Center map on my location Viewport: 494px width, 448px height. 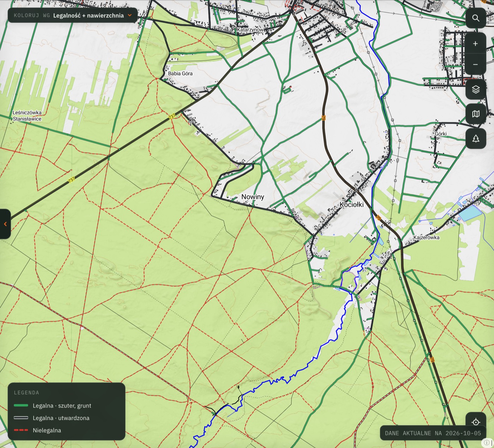click(x=476, y=422)
